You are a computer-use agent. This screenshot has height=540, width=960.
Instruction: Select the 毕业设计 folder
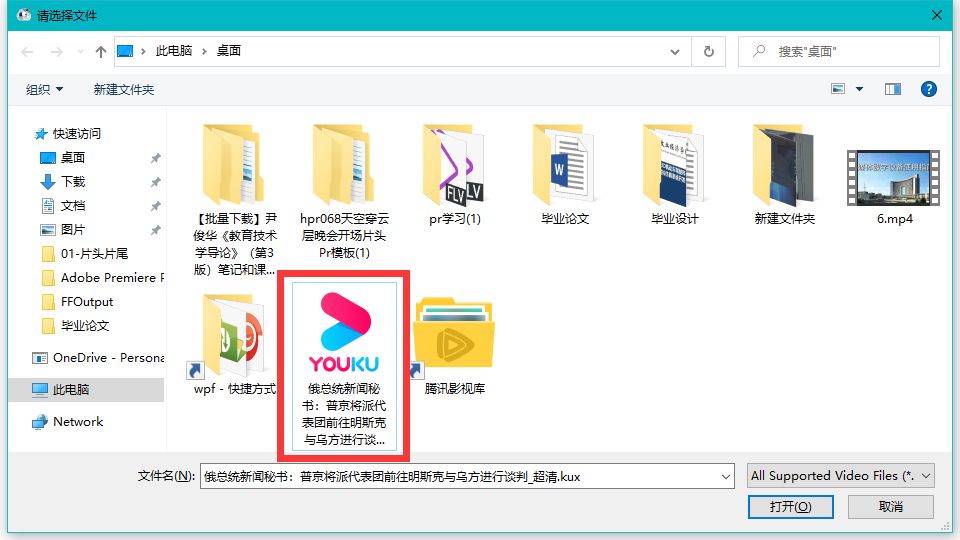(x=674, y=175)
